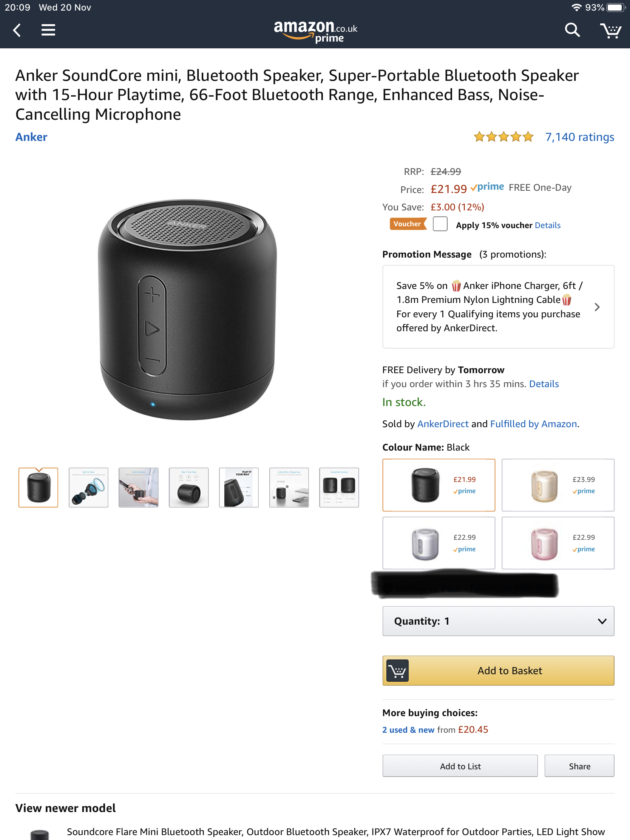This screenshot has width=630, height=840.
Task: Tap the back arrow icon
Action: (17, 30)
